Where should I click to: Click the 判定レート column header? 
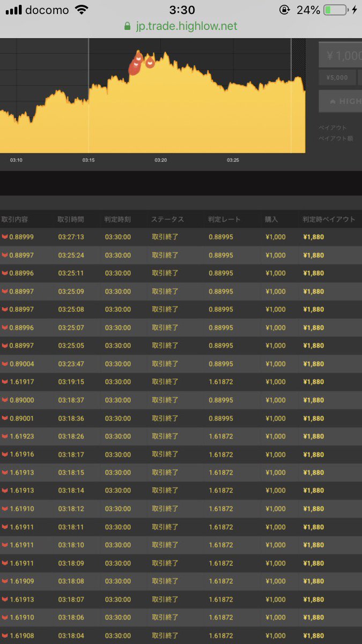point(225,219)
